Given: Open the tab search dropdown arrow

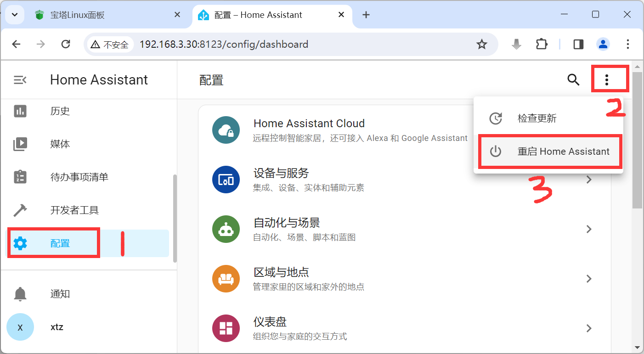Looking at the screenshot, I should pyautogui.click(x=15, y=15).
